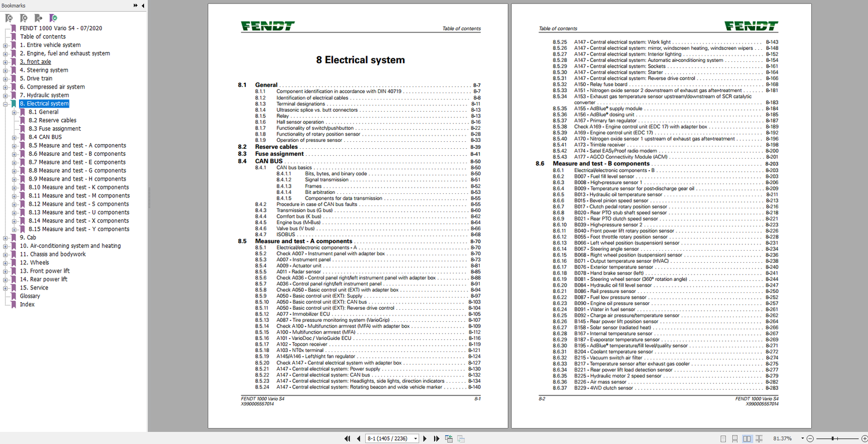Go to first page of document

[348, 439]
